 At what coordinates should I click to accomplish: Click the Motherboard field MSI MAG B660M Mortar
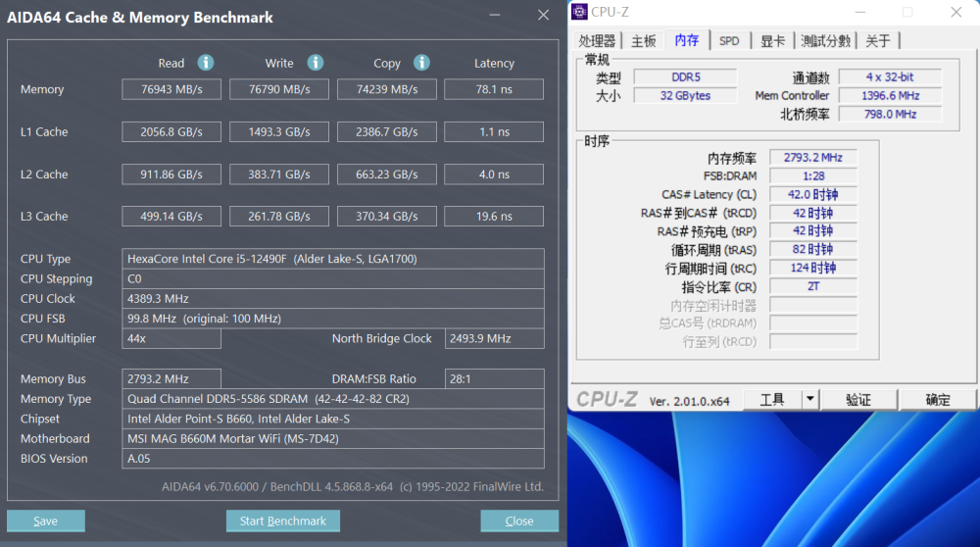point(333,439)
